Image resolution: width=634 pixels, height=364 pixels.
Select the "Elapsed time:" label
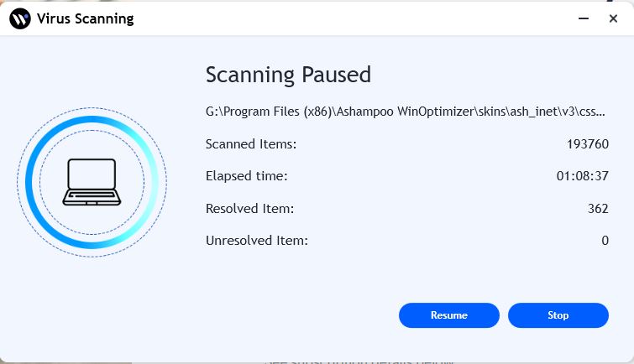click(x=247, y=176)
